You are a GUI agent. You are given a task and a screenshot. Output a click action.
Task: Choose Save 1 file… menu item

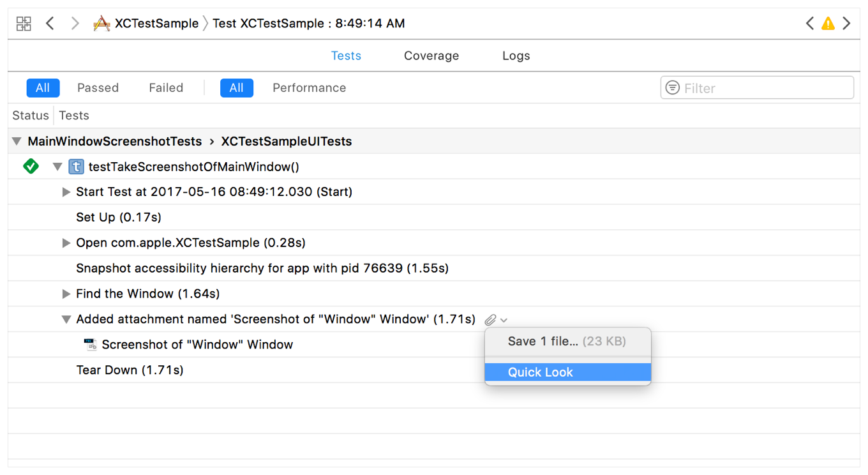pos(568,341)
